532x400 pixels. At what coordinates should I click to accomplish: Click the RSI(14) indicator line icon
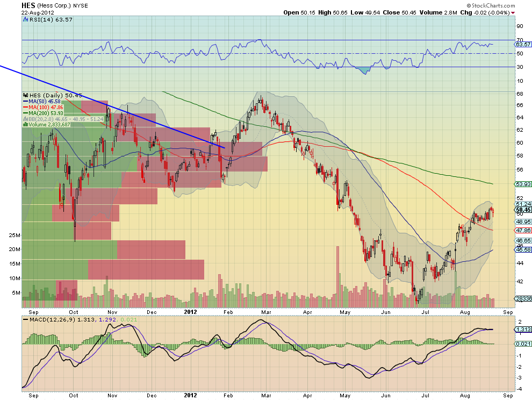pyautogui.click(x=25, y=20)
